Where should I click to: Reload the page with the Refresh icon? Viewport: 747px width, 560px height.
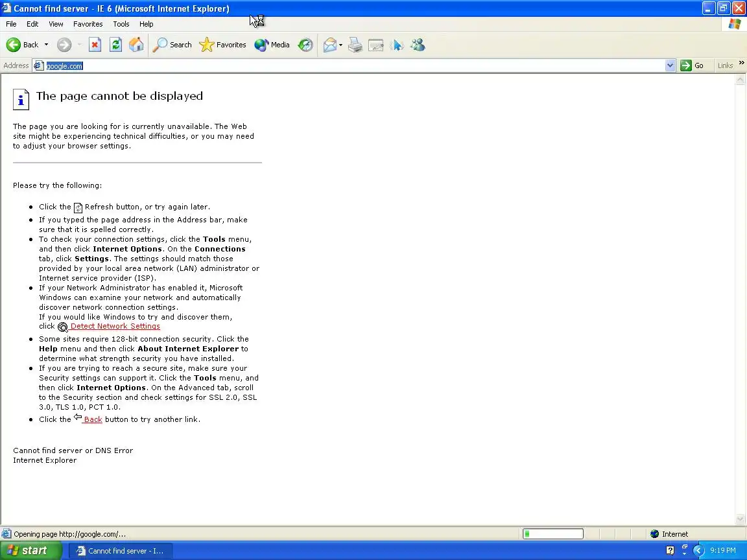pos(116,45)
